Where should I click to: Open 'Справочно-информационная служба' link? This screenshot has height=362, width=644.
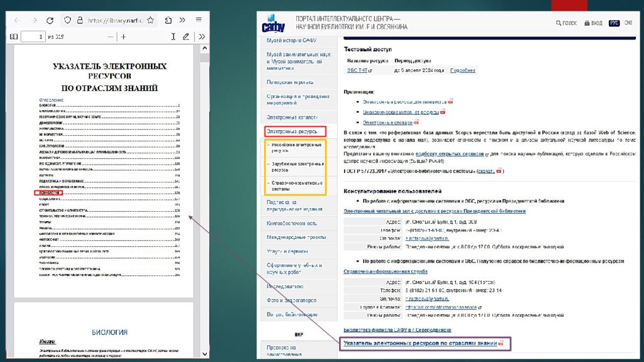386,271
